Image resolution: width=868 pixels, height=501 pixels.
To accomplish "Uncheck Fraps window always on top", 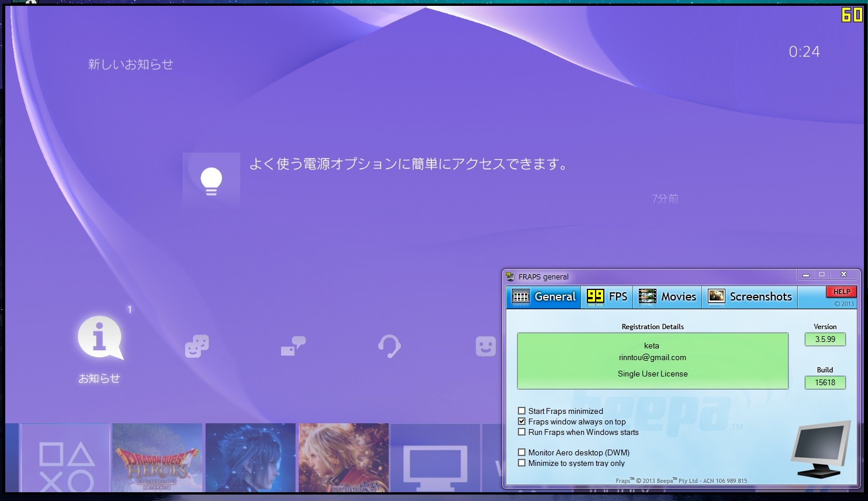I will [x=521, y=421].
